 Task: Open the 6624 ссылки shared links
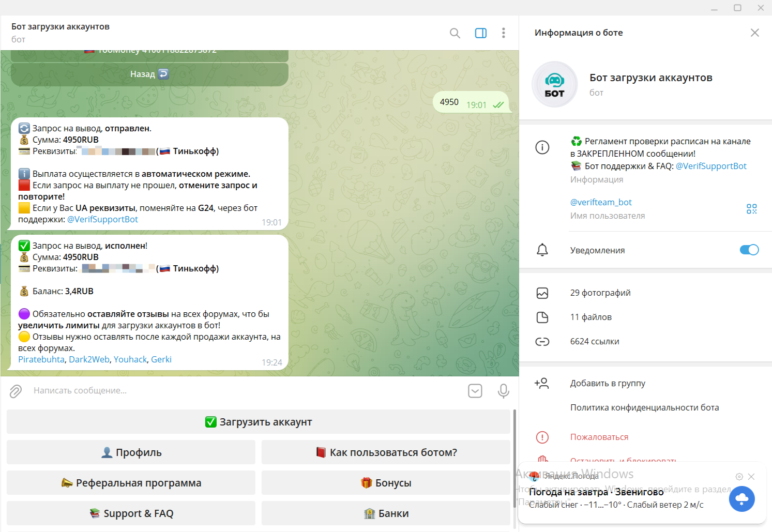pos(594,341)
